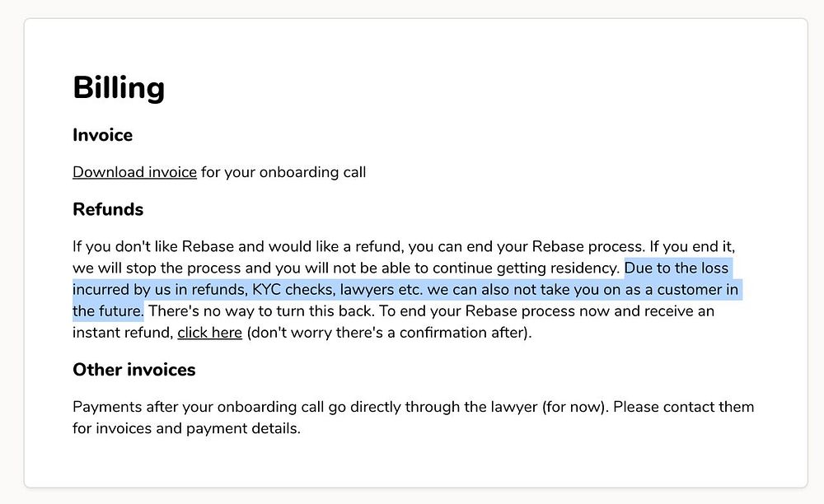Click the Invoice section heading
Viewport: 824px width, 504px height.
point(102,135)
